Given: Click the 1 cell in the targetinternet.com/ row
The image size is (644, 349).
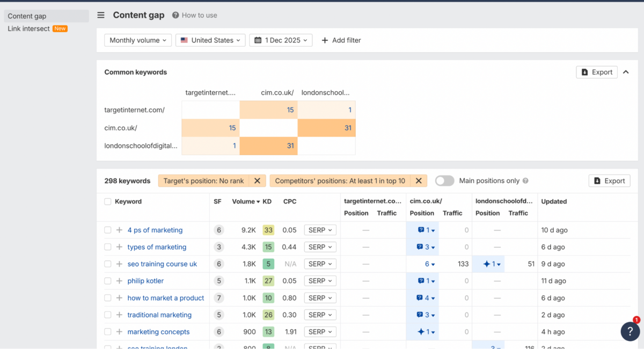Looking at the screenshot, I should pos(326,110).
